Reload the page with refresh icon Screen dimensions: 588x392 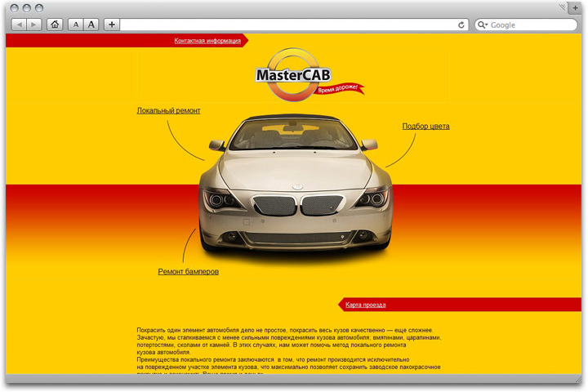[461, 24]
